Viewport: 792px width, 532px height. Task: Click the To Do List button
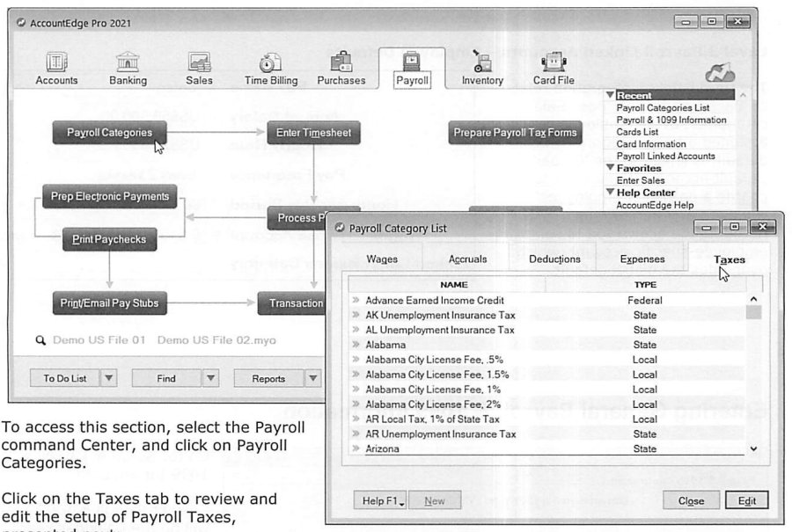pos(64,378)
